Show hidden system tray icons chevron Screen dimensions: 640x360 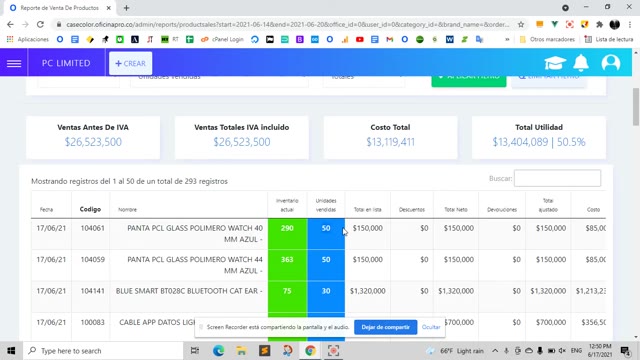[495, 351]
